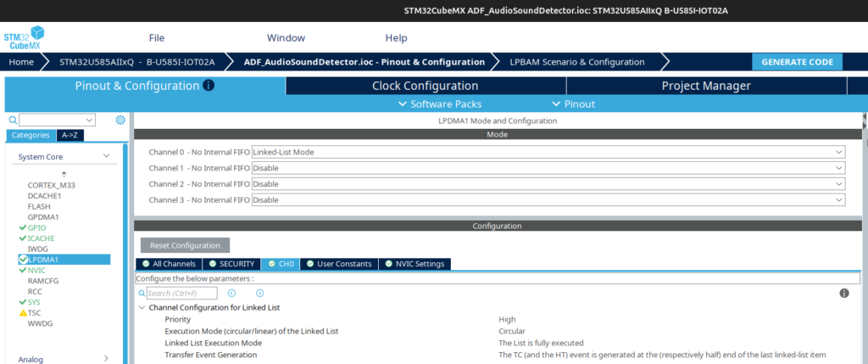Click the search magnifier icon in sidebar
Viewport: 868px width, 364px height.
click(x=13, y=120)
